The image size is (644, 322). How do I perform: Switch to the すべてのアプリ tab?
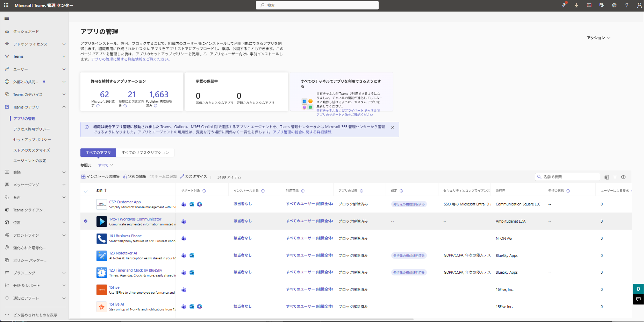click(x=98, y=153)
